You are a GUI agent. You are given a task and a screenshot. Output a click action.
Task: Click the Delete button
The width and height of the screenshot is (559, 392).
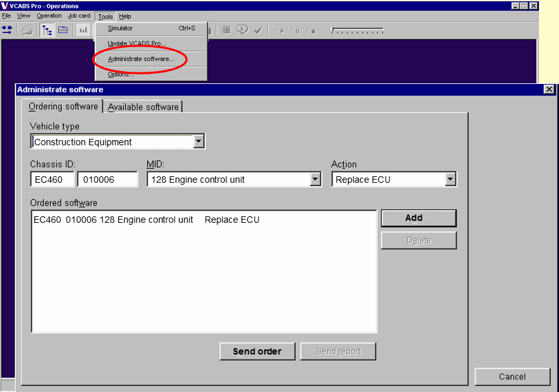point(418,240)
